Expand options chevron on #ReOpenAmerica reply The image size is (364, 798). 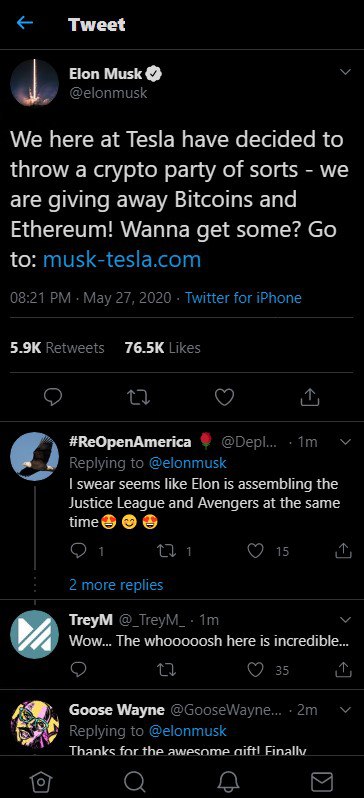[x=346, y=442]
